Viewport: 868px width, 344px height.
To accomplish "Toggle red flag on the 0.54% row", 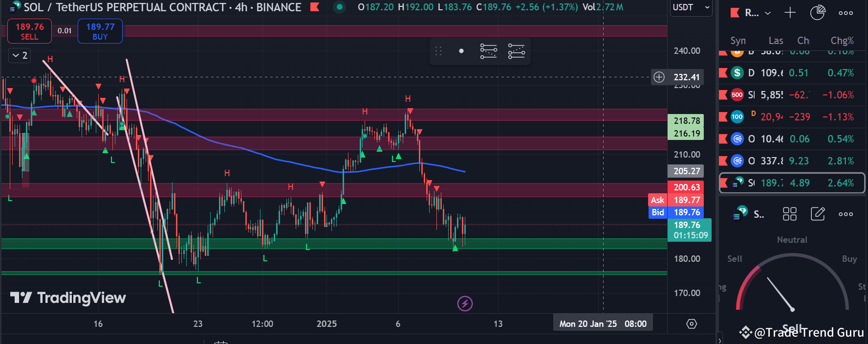I will [723, 139].
